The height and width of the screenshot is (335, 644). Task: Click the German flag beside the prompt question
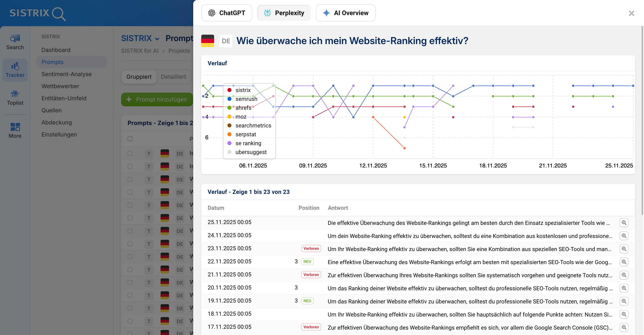[x=207, y=41]
